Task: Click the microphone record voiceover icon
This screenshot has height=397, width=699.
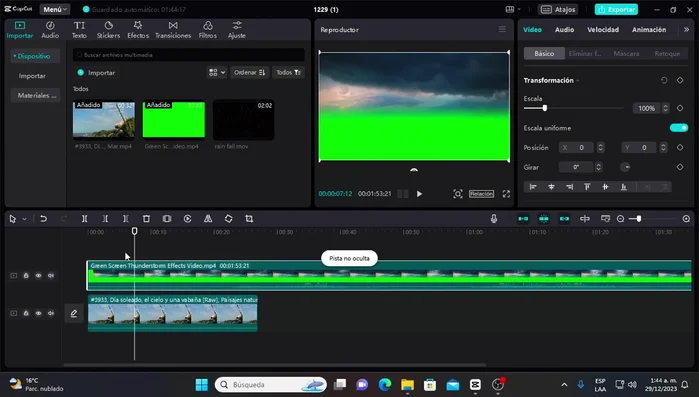Action: [494, 219]
